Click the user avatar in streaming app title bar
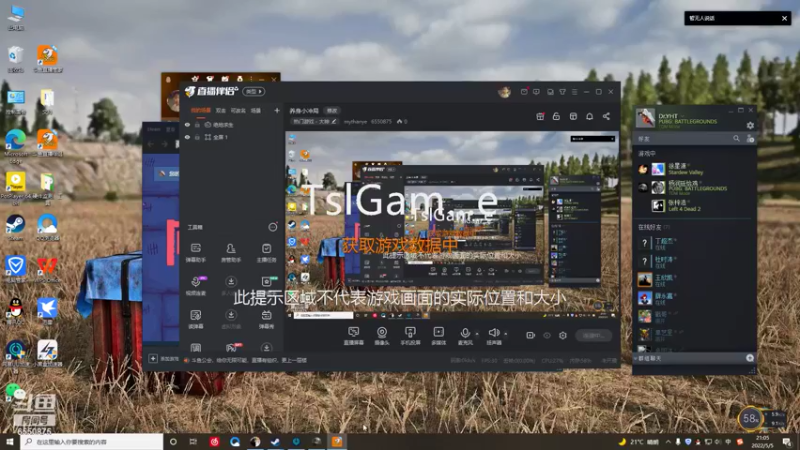This screenshot has width=800, height=450. point(504,92)
